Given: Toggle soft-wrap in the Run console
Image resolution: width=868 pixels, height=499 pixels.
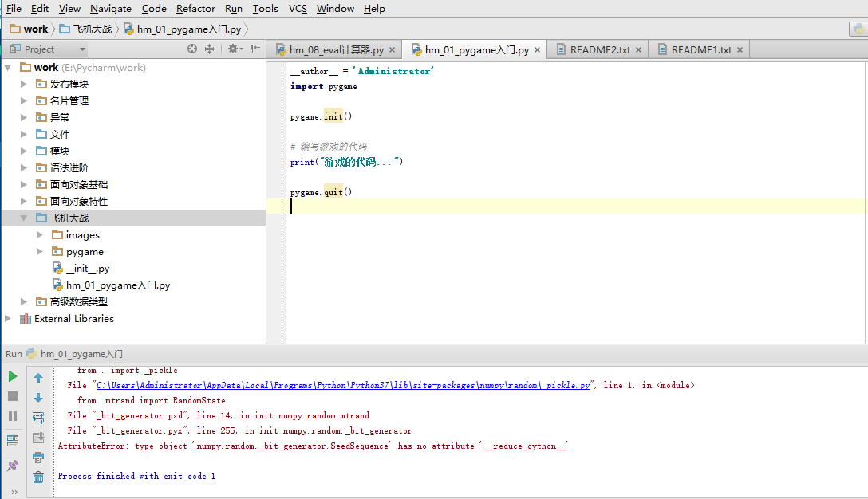Looking at the screenshot, I should pyautogui.click(x=38, y=418).
